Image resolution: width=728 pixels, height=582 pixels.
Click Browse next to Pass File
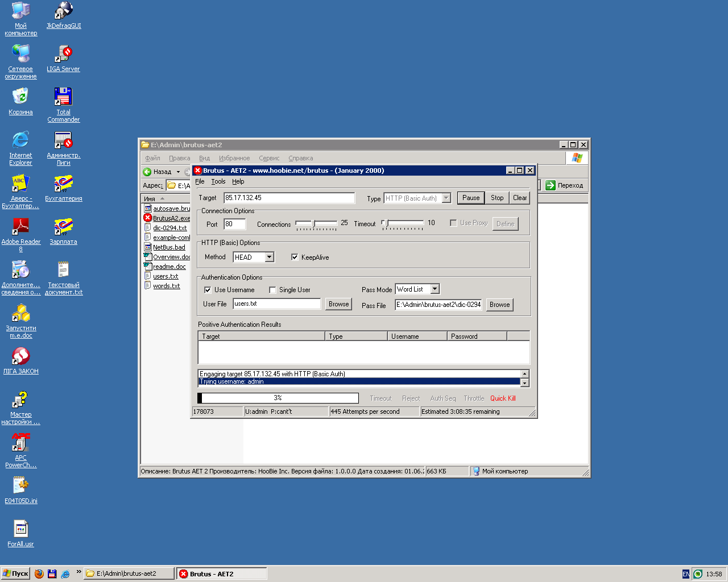(x=500, y=305)
